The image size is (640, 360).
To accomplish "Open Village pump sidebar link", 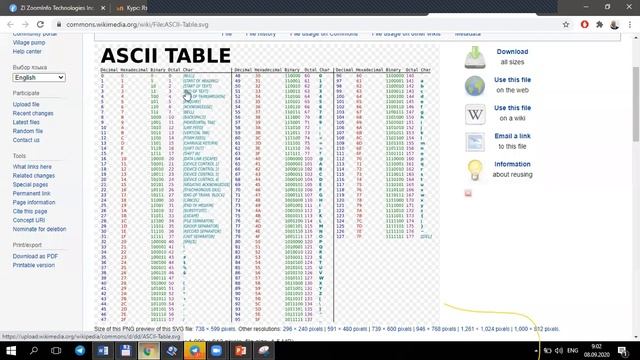I will (x=29, y=42).
